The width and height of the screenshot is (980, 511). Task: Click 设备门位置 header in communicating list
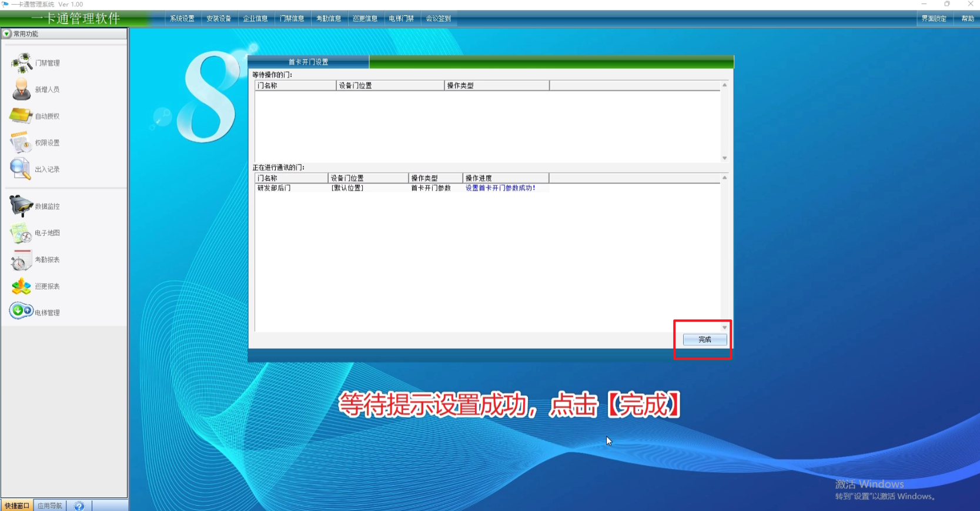368,178
